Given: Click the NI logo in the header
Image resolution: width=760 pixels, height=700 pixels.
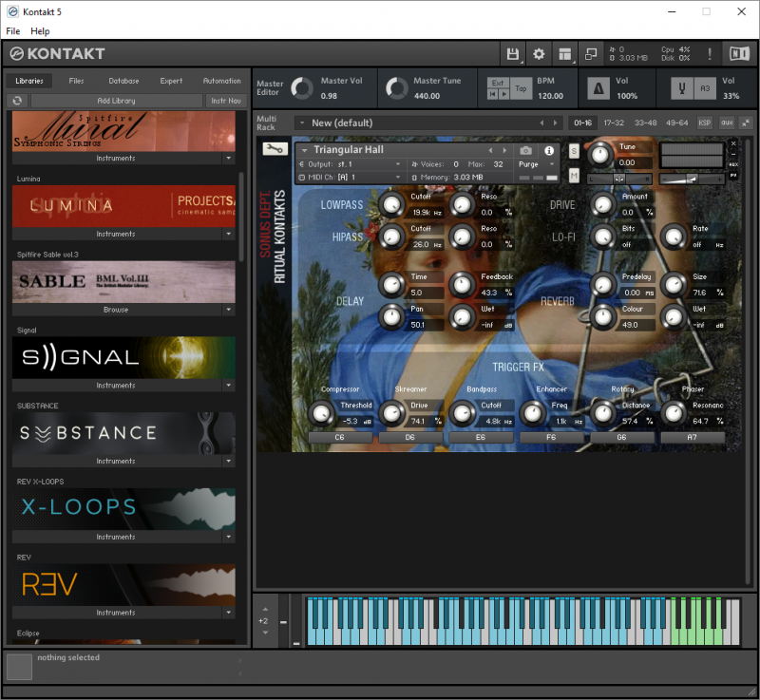Looking at the screenshot, I should point(739,54).
